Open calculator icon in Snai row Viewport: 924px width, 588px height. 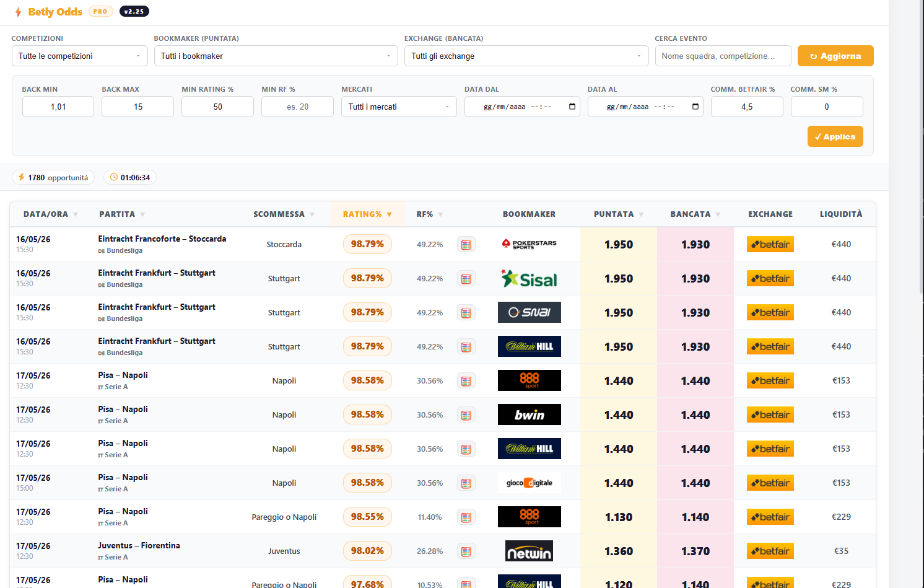[x=466, y=313]
